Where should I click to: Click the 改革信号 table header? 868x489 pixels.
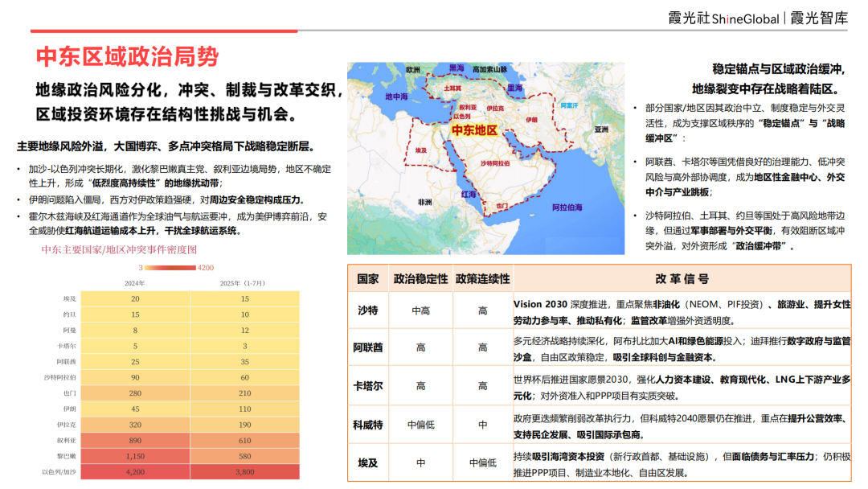coord(682,278)
